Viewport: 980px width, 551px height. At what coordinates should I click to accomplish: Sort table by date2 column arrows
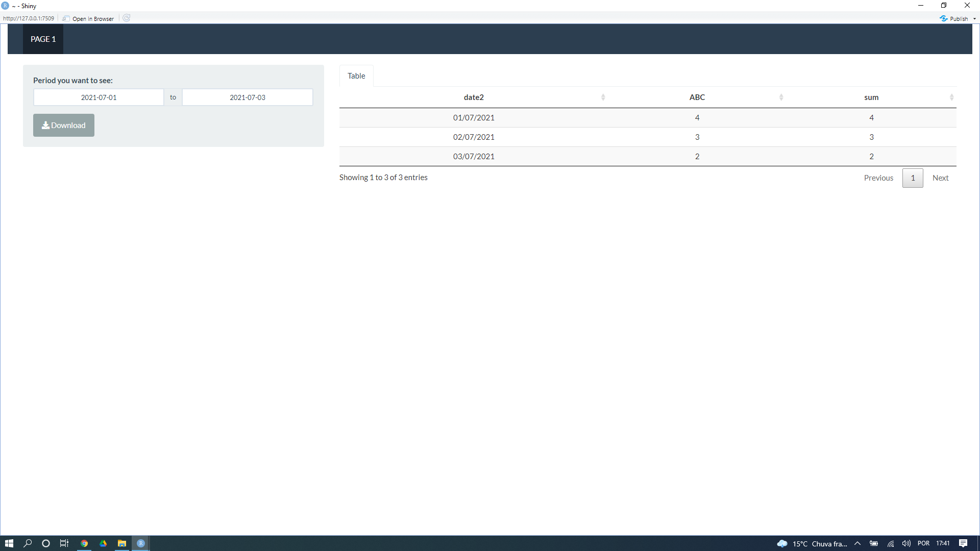[x=603, y=97]
